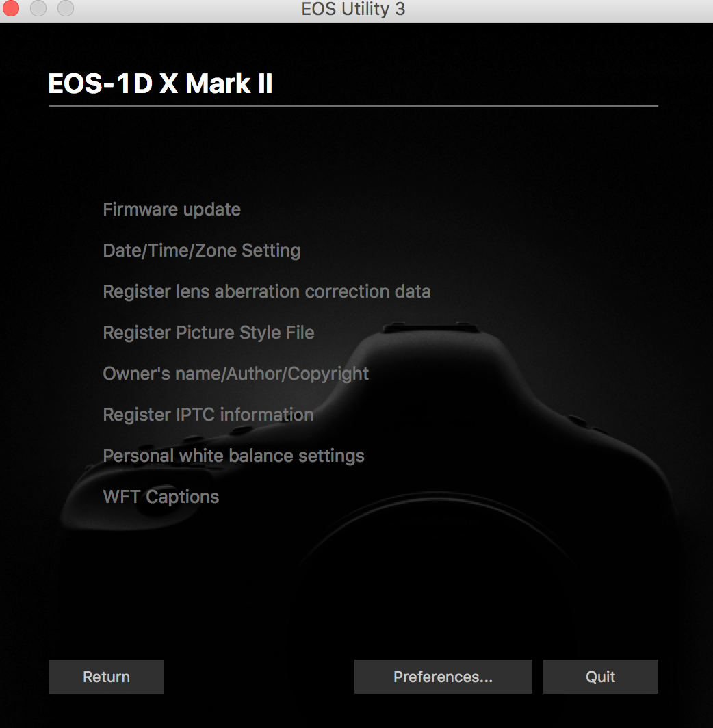Open Firmware update option
The width and height of the screenshot is (713, 728).
[x=172, y=210]
